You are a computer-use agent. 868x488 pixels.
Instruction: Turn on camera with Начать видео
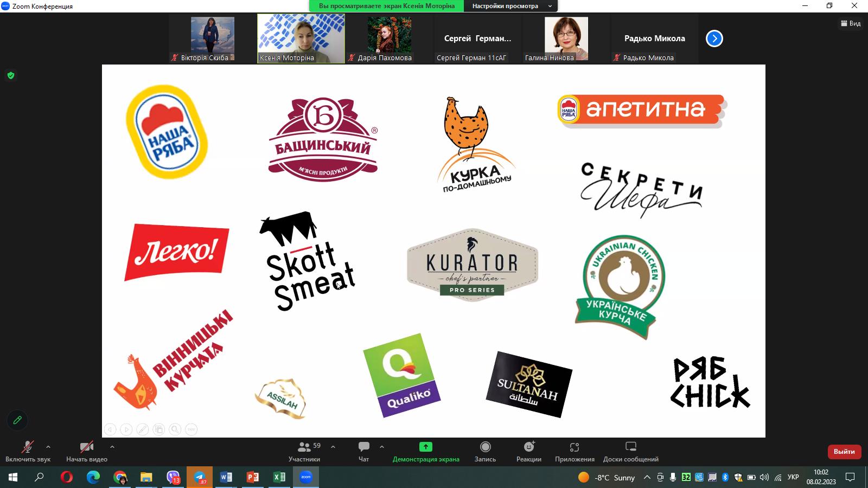87,452
